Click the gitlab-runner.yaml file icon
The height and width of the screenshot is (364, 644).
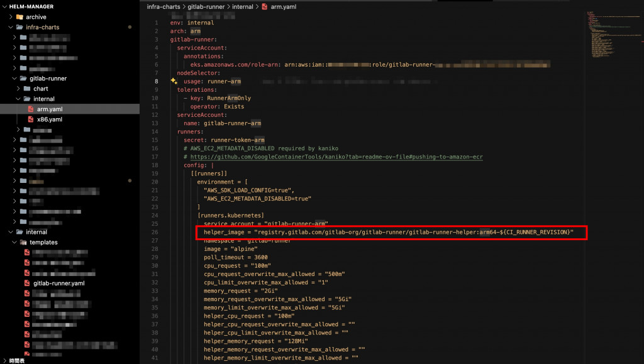pyautogui.click(x=26, y=283)
